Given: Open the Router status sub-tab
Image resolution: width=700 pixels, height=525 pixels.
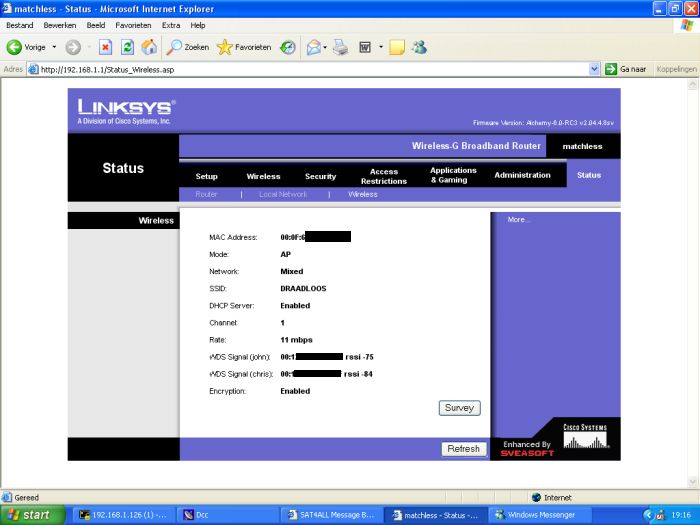Looking at the screenshot, I should click(206, 194).
